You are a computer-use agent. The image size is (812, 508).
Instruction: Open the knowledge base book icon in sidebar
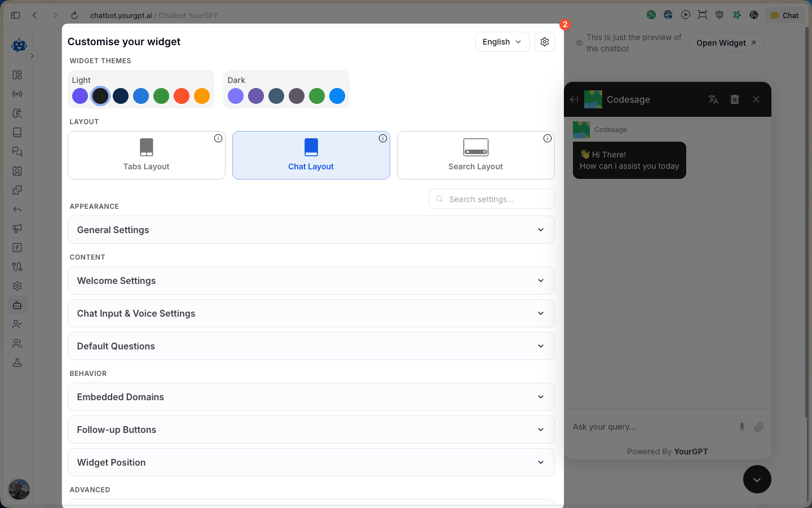(x=17, y=132)
